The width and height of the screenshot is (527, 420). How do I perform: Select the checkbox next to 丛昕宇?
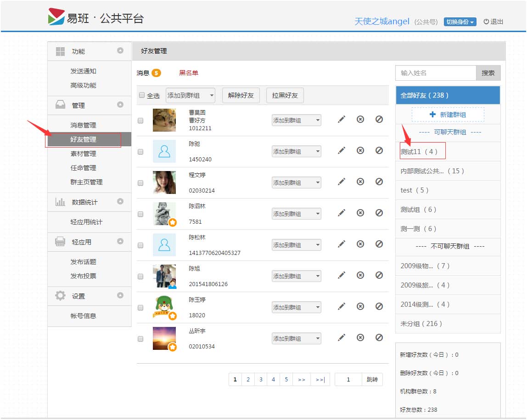[140, 339]
